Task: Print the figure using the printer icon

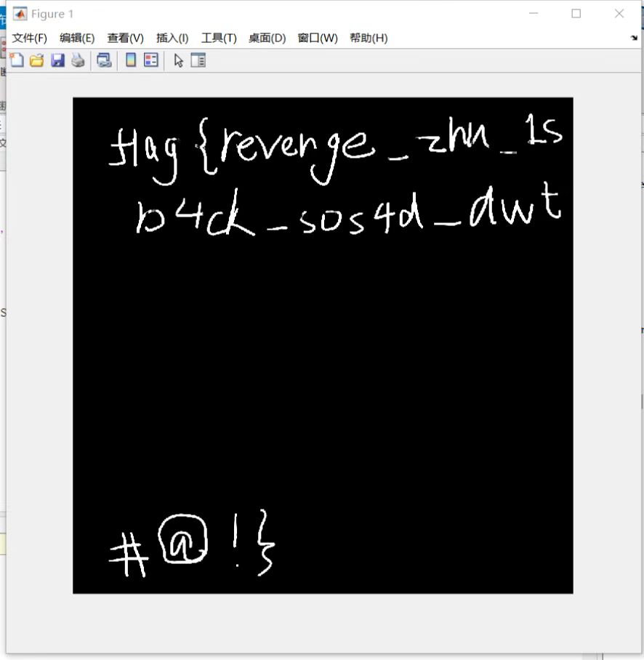Action: 78,60
